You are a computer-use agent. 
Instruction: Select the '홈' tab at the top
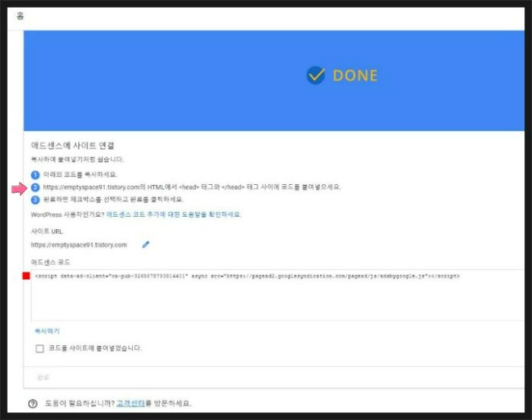point(21,16)
